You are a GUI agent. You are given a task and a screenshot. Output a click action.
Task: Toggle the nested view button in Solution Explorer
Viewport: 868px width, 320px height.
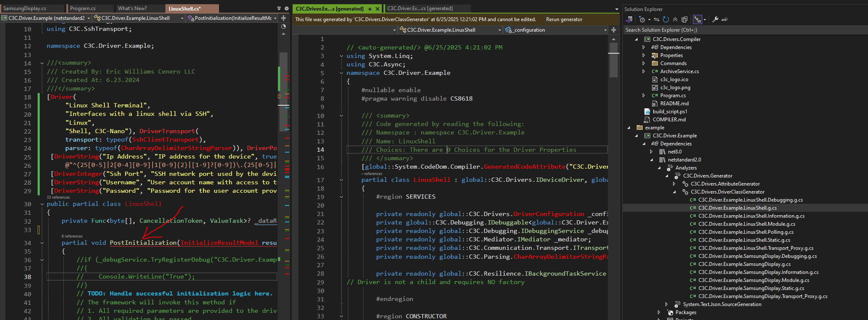(697, 19)
